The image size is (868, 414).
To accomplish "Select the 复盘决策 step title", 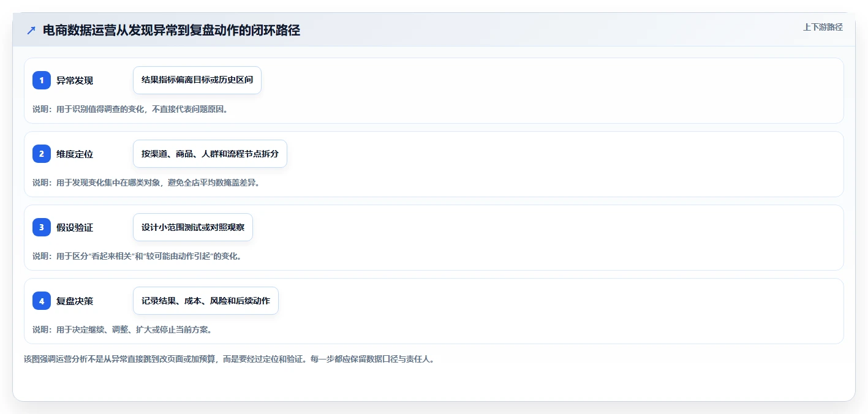I will click(75, 301).
